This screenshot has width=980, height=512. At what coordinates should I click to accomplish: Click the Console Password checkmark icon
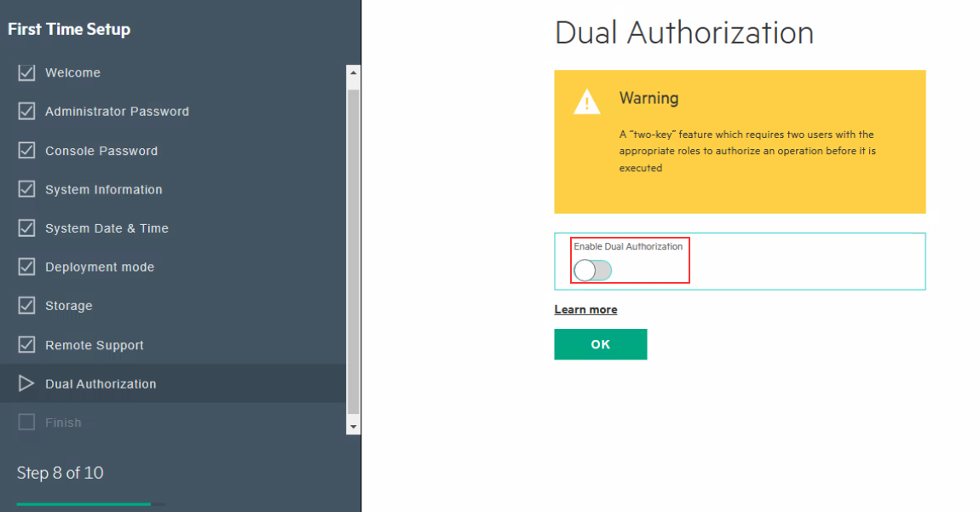point(26,150)
